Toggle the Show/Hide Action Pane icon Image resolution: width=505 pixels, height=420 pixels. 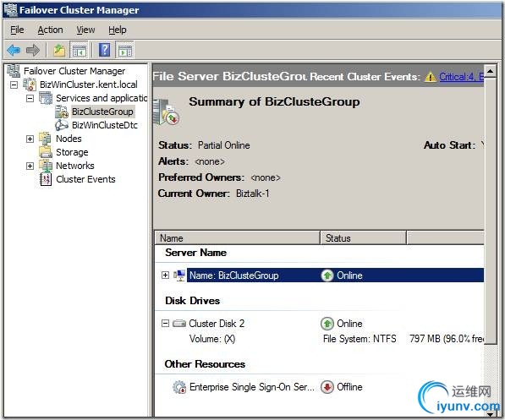click(x=125, y=50)
